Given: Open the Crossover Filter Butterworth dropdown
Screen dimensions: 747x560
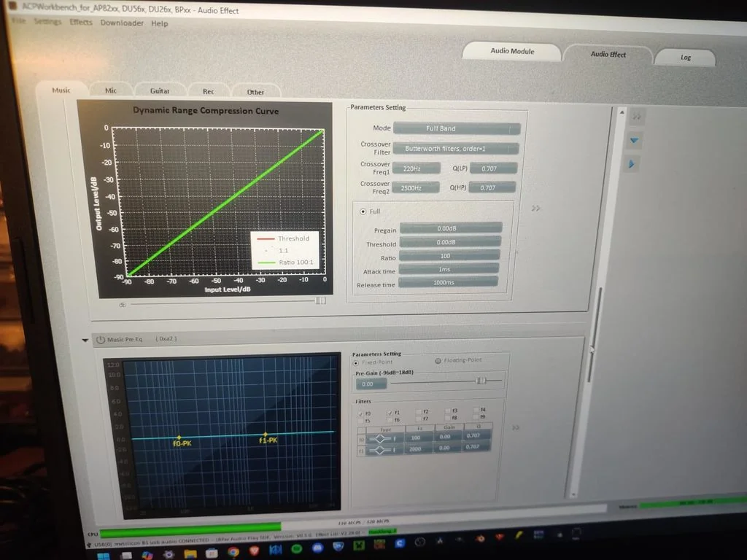Looking at the screenshot, I should (456, 148).
